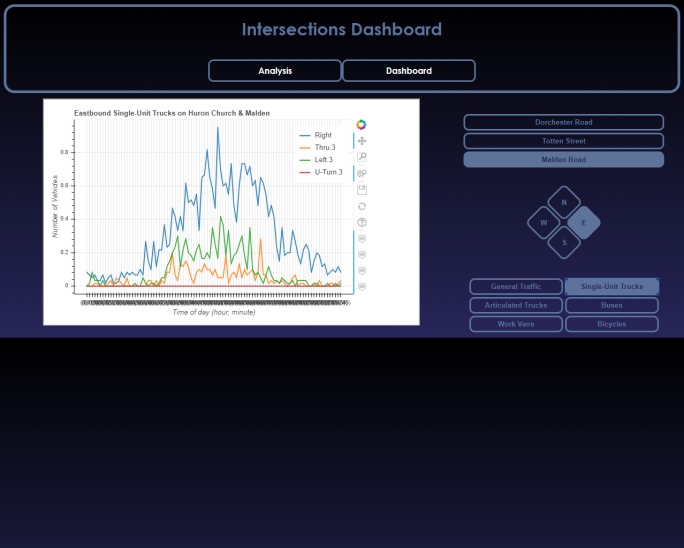Screen dimensions: 684x548
Task: Choose the S direction button
Action: pos(564,243)
